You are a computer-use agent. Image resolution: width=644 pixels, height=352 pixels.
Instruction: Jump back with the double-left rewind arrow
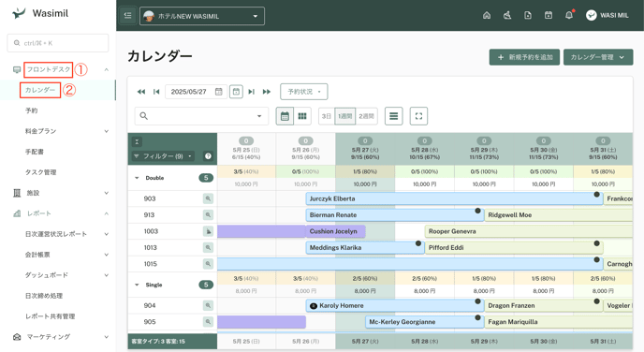click(140, 92)
